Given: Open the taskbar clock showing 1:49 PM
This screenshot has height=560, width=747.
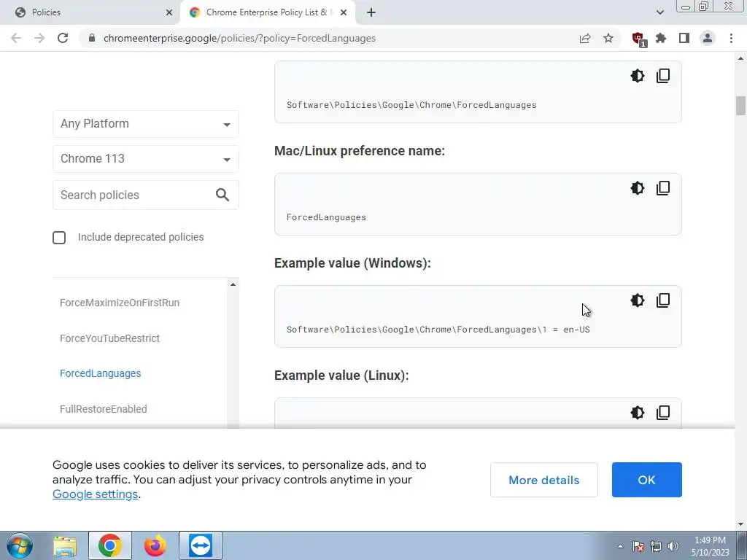Looking at the screenshot, I should pos(711,546).
